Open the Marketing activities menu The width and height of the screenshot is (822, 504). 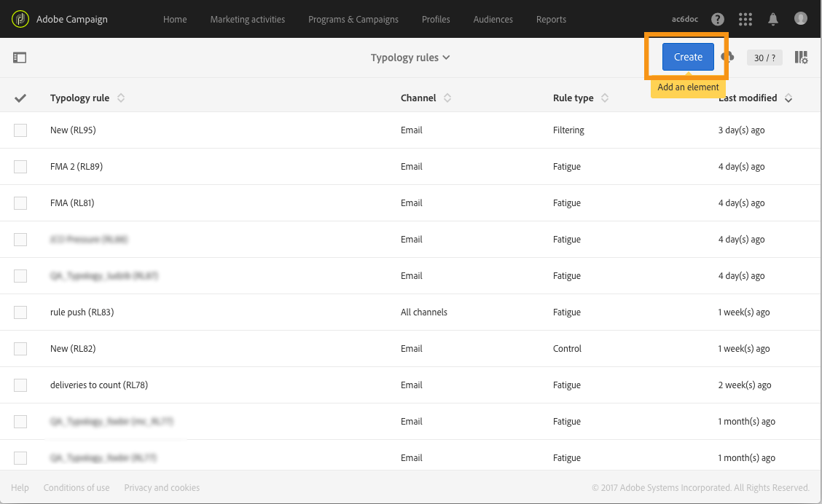[248, 20]
